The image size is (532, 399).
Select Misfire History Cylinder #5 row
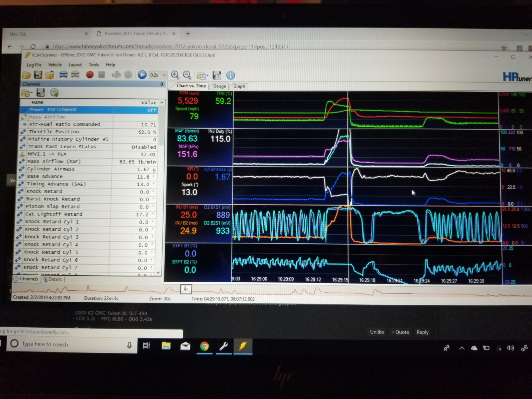click(89, 139)
